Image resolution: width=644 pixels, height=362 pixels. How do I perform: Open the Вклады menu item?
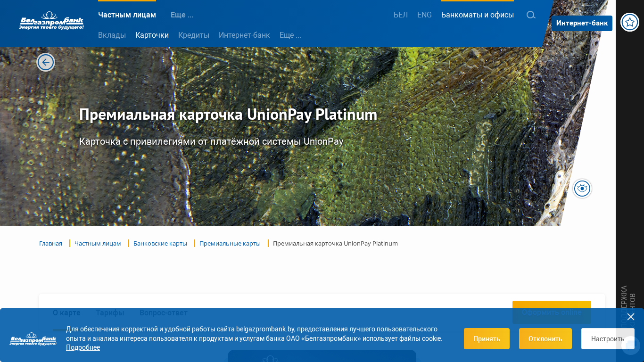coord(112,35)
